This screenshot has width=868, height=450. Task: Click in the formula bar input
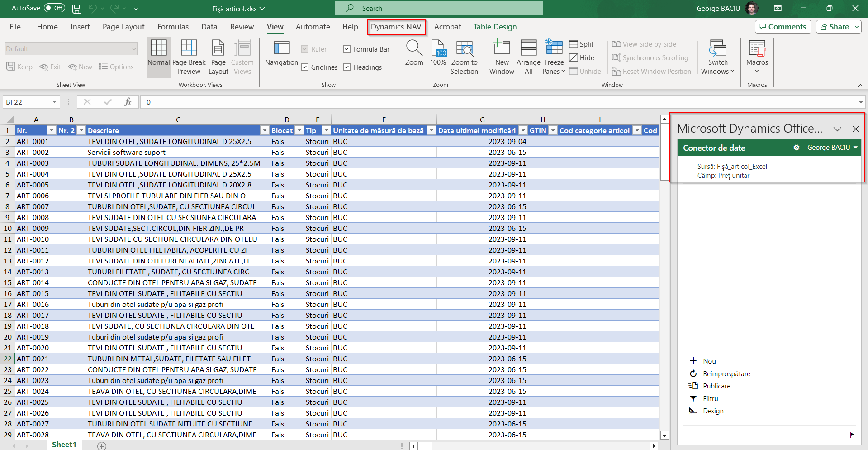pyautogui.click(x=498, y=102)
